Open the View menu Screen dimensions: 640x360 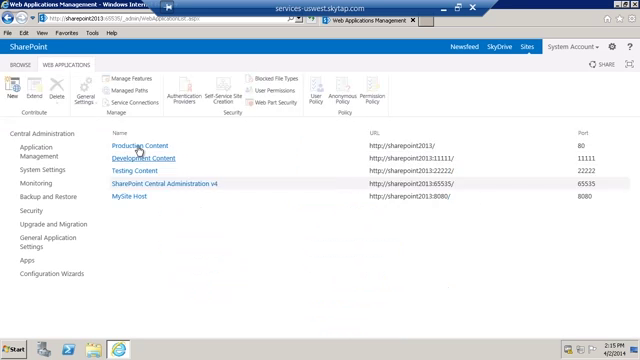[42, 33]
